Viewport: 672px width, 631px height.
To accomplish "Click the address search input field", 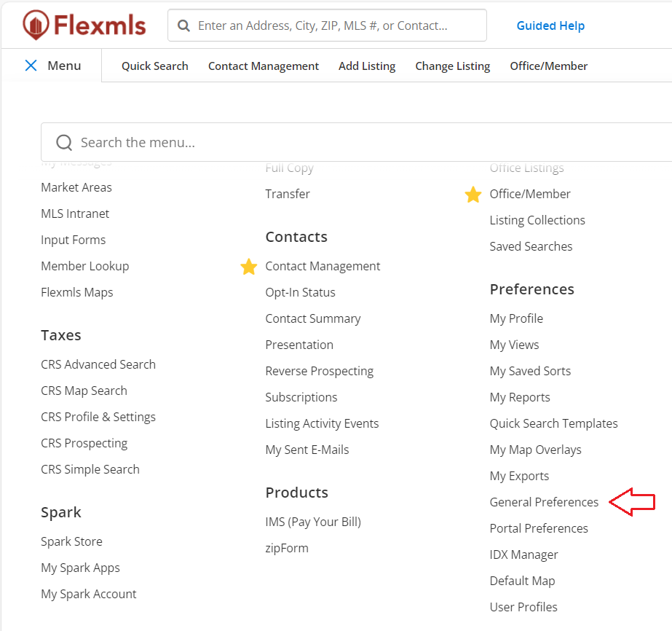I will pos(335,26).
